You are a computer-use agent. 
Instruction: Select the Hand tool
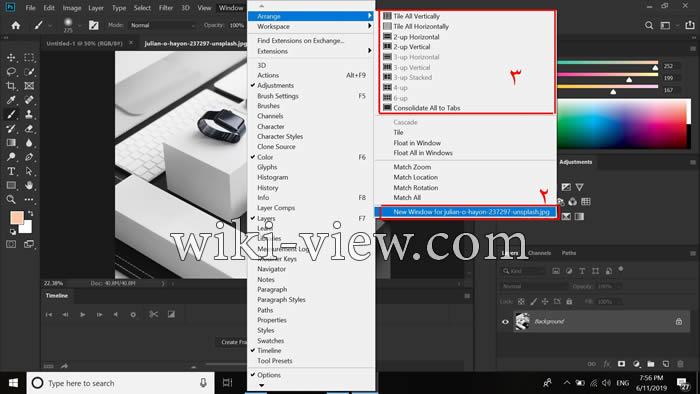29,185
